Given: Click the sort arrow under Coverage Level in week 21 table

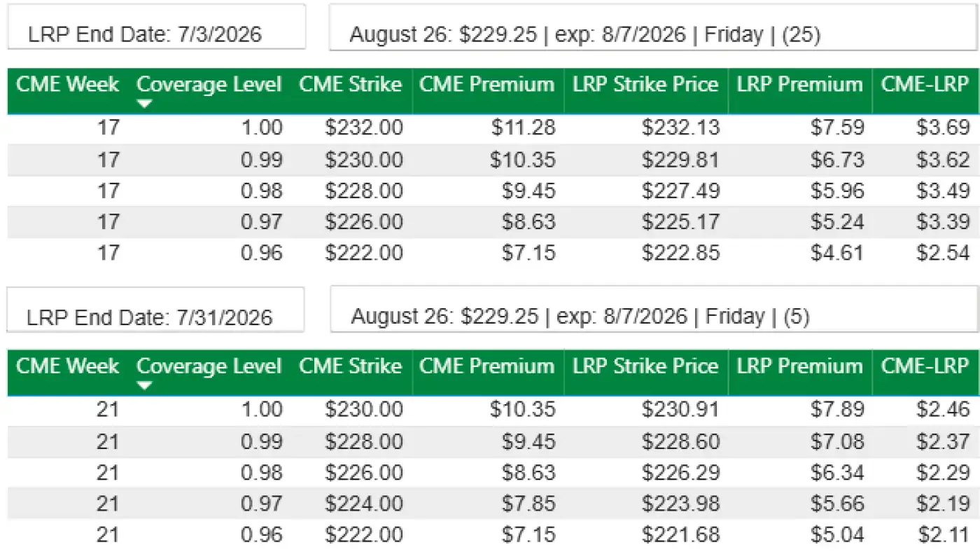Looking at the screenshot, I should click(144, 386).
